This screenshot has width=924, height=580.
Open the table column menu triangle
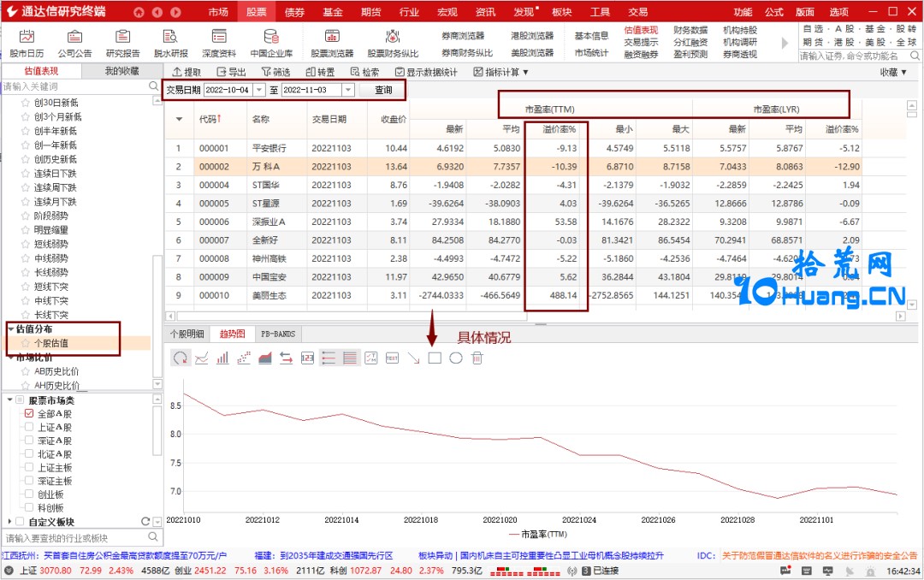[179, 119]
